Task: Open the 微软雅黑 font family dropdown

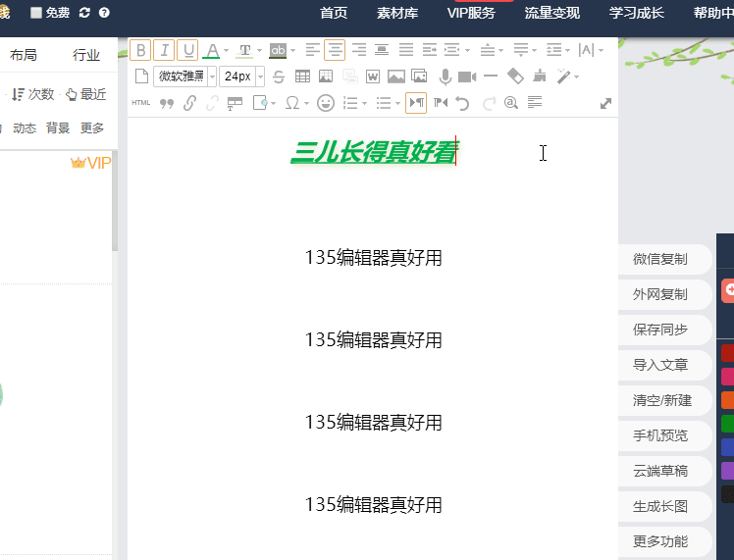Action: point(183,76)
